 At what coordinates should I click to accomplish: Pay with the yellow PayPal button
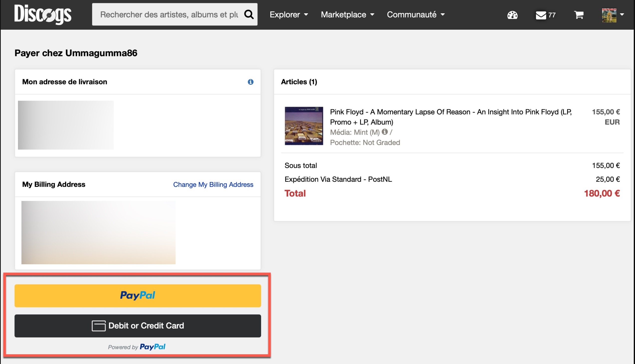tap(138, 295)
